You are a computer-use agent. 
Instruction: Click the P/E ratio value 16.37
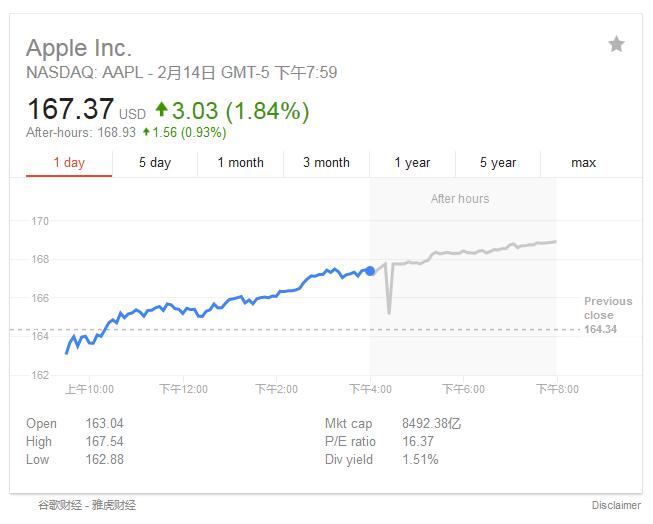(417, 441)
